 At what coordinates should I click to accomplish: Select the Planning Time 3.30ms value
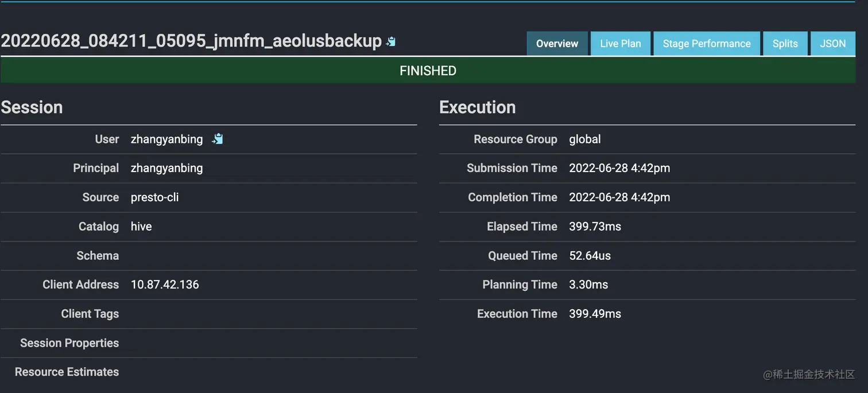point(588,285)
